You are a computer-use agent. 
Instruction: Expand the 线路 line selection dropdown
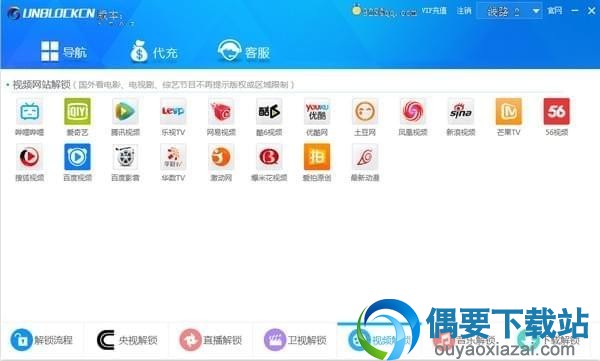click(x=509, y=11)
